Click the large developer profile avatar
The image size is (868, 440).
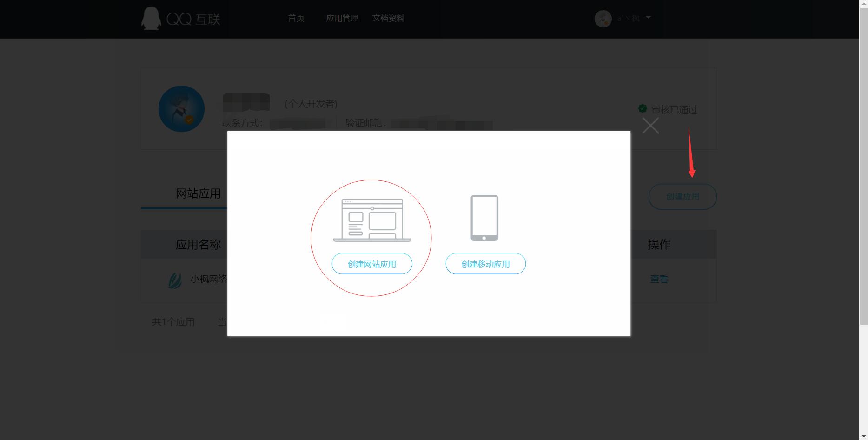pyautogui.click(x=181, y=109)
